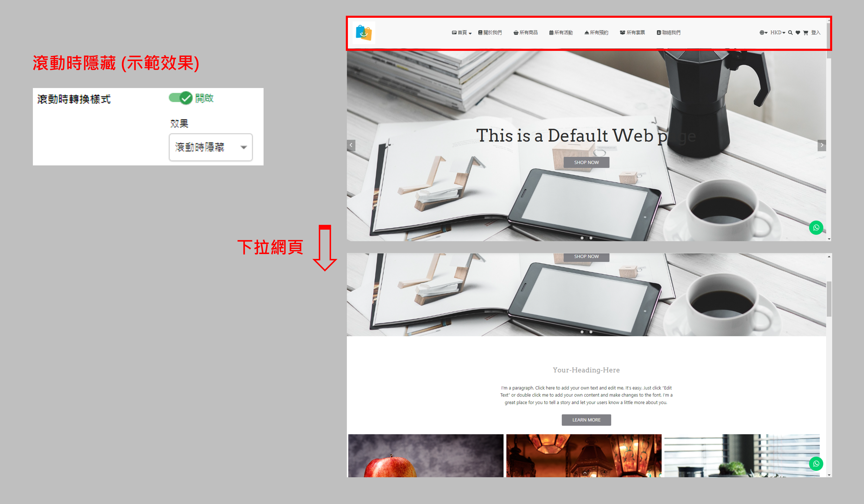Open the search magnifier icon

pos(790,32)
